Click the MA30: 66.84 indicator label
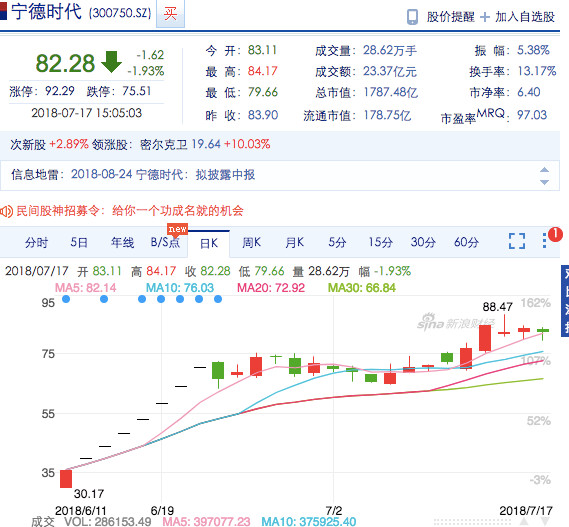 pos(362,288)
